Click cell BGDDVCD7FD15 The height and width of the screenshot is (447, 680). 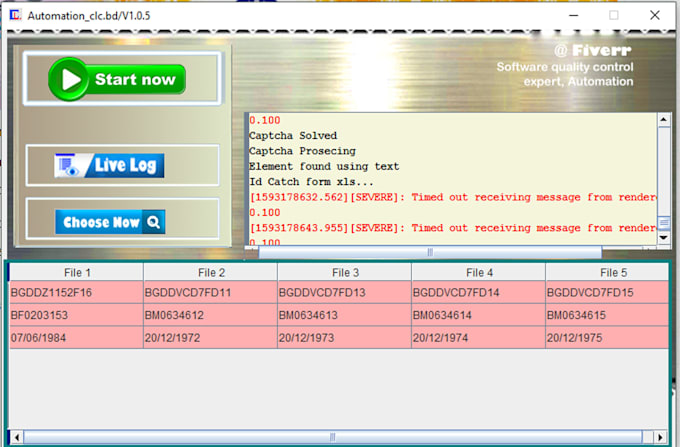point(607,292)
